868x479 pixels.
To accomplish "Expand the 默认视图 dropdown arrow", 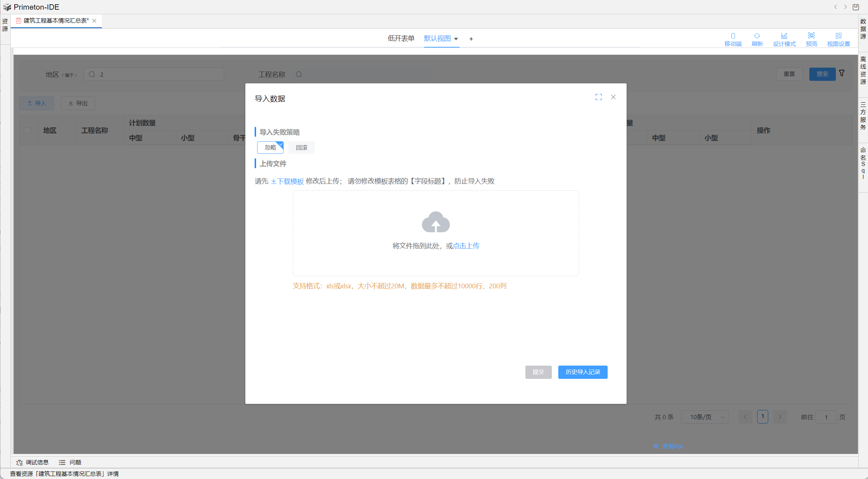I will point(456,39).
